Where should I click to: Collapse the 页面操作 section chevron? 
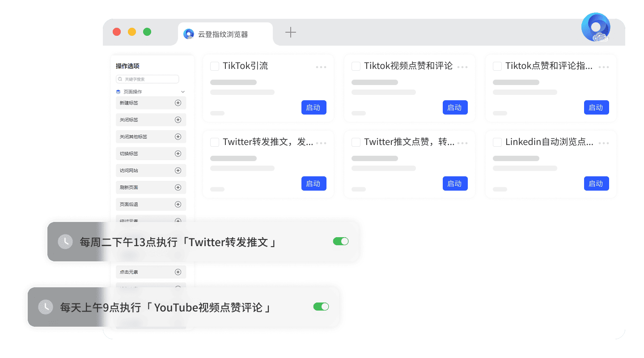pyautogui.click(x=182, y=92)
